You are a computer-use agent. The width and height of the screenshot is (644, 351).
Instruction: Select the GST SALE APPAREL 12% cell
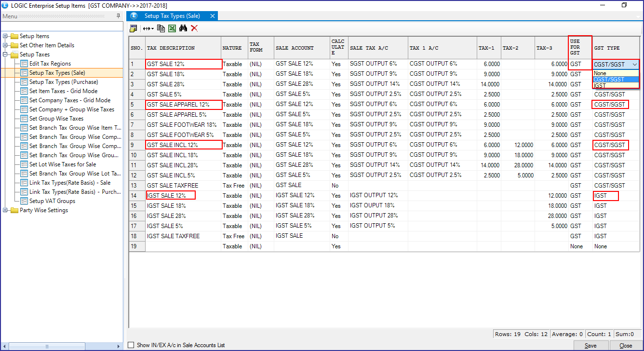coord(183,105)
